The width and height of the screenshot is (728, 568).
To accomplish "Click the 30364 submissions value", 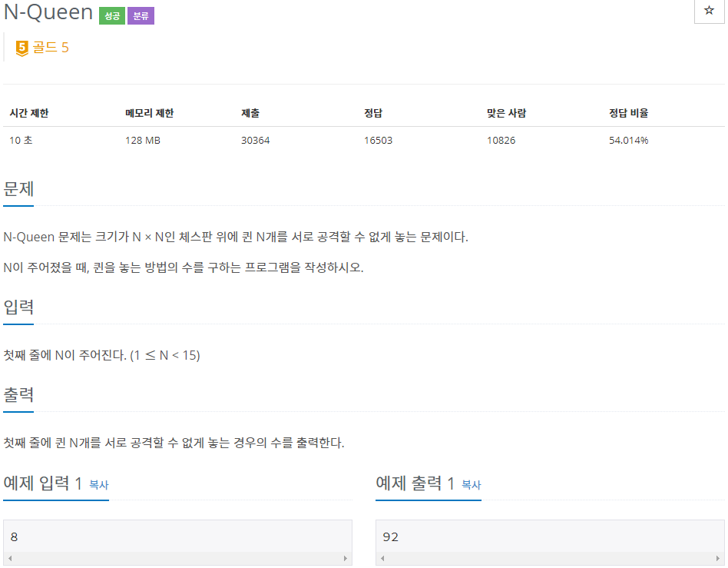I will [256, 141].
